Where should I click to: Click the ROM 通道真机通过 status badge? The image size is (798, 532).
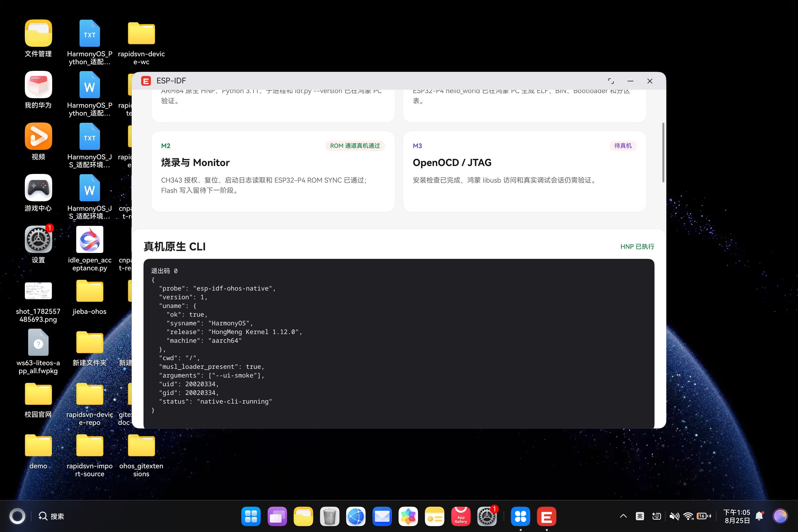(355, 146)
